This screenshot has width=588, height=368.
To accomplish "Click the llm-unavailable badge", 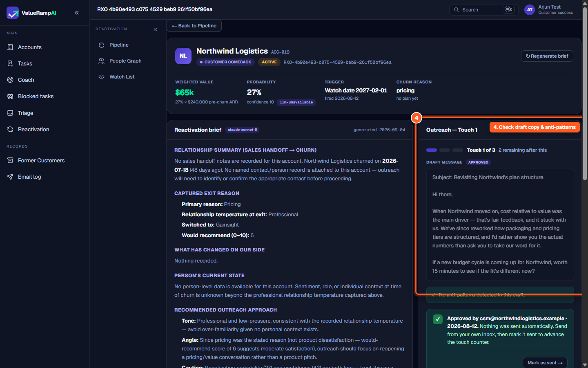I will click(296, 102).
